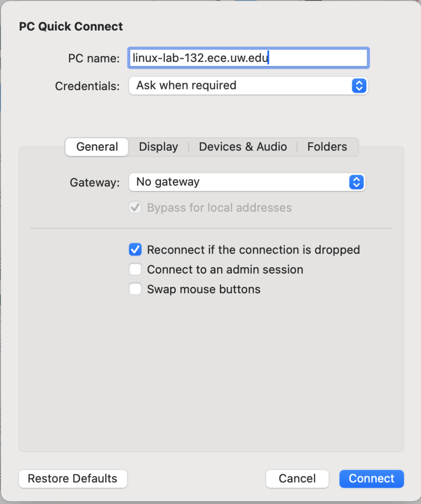Open the Credentials selection menu
421x504 pixels.
(x=246, y=86)
